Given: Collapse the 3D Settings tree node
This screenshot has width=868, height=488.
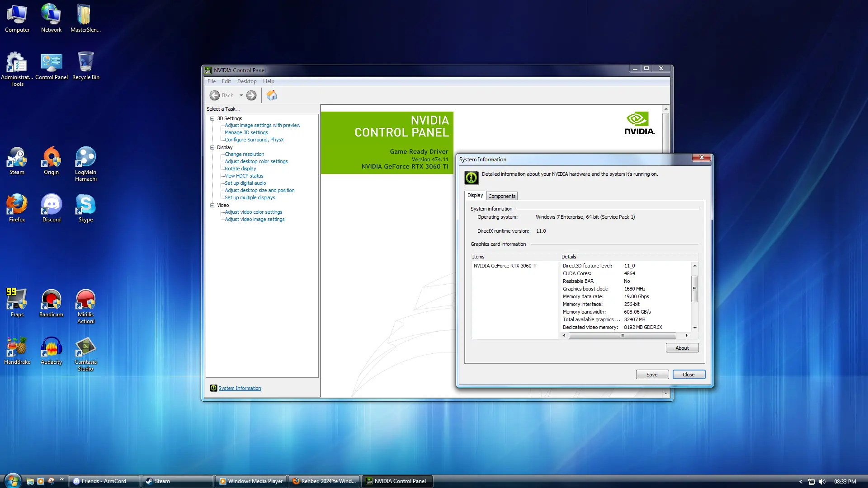Looking at the screenshot, I should click(x=212, y=118).
